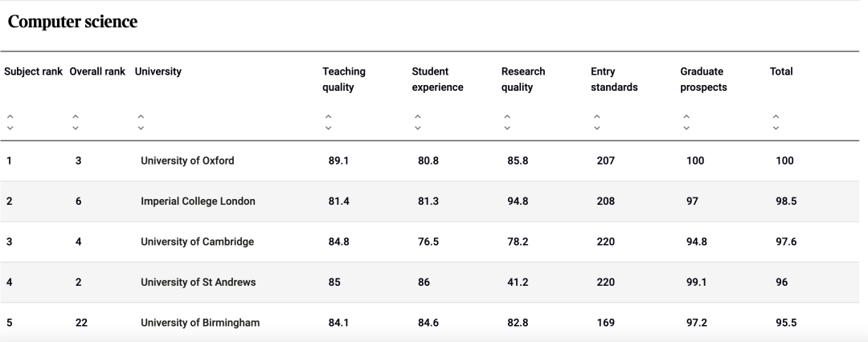Open Imperial College London entry
This screenshot has height=342, width=868.
click(198, 201)
